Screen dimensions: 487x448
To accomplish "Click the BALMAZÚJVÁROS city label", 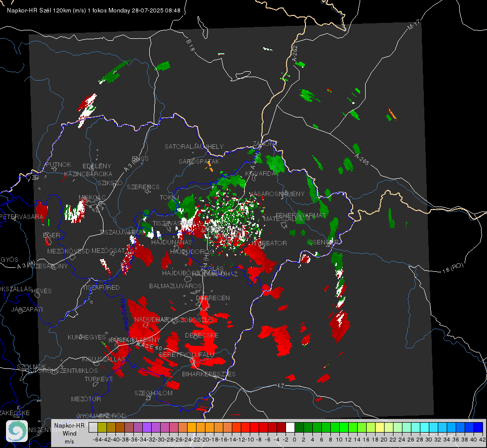I will coord(176,286).
